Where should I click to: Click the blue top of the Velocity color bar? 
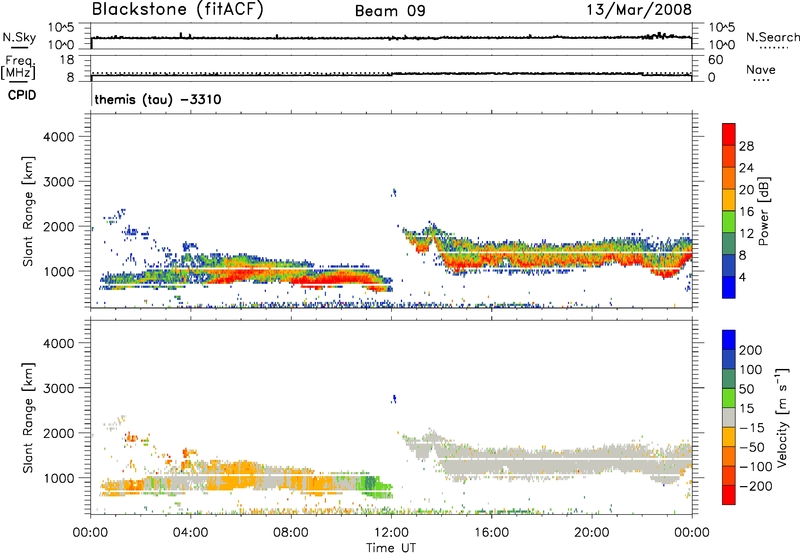click(729, 339)
